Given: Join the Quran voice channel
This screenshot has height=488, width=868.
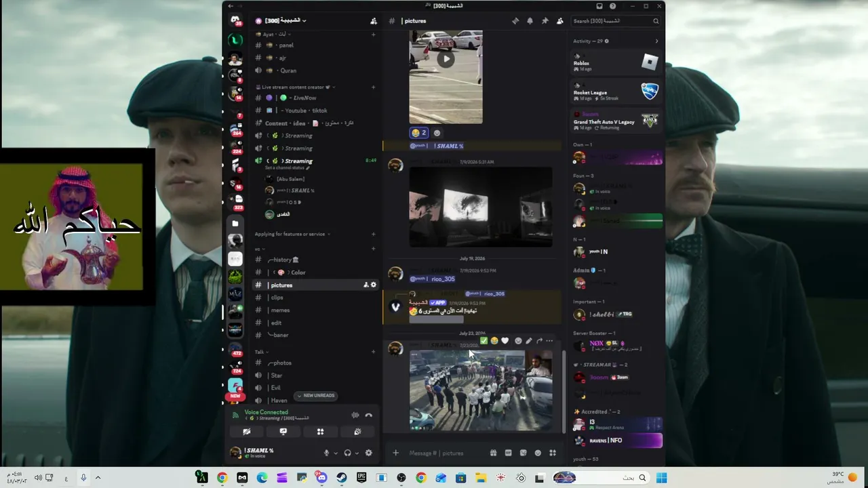Looking at the screenshot, I should 315,70.
